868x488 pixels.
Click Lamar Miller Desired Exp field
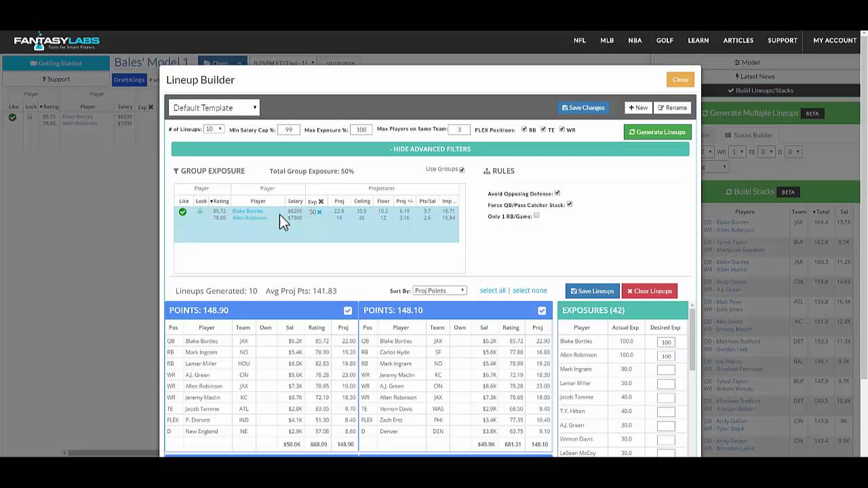pos(666,384)
